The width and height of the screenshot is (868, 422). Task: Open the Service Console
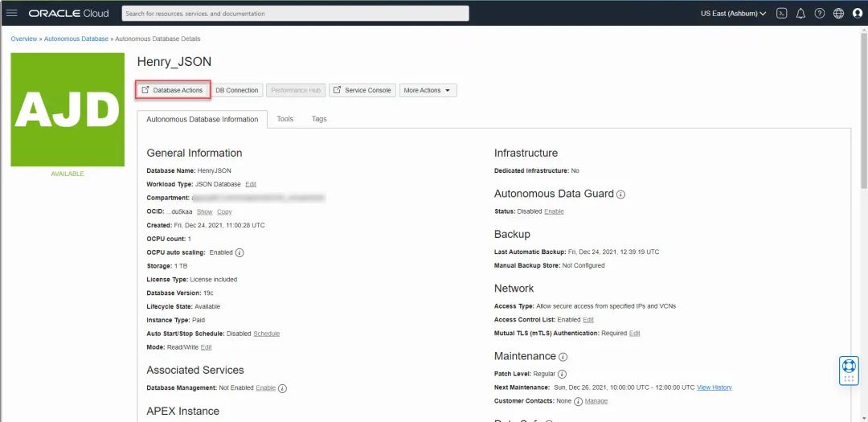(362, 90)
